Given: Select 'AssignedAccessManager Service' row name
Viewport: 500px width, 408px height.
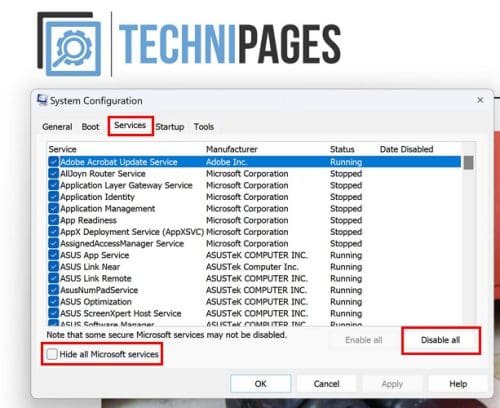Looking at the screenshot, I should tap(122, 244).
